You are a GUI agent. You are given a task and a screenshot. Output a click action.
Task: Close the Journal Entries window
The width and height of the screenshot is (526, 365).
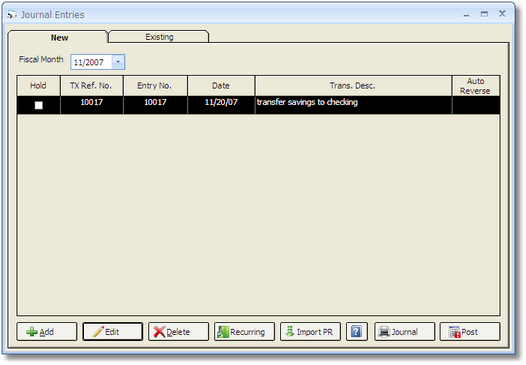coord(502,14)
